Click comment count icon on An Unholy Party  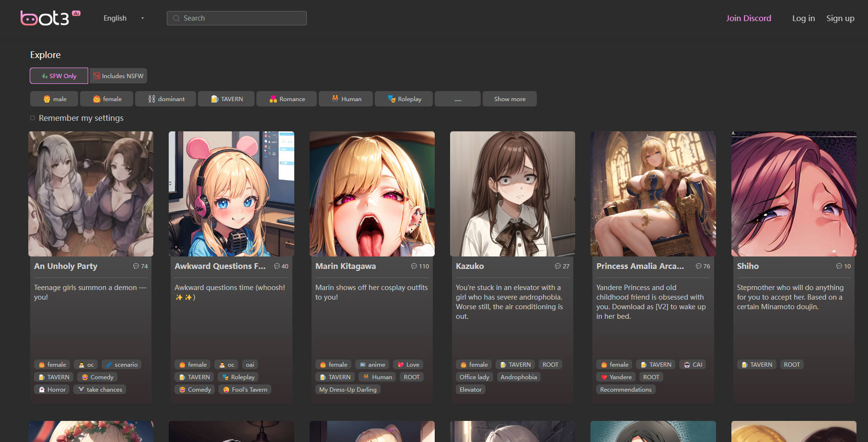(136, 266)
